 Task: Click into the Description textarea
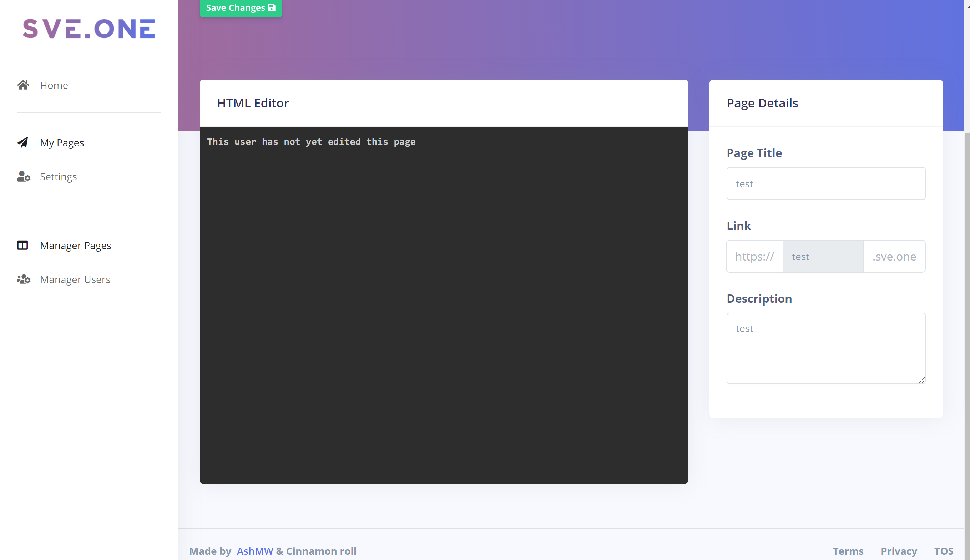point(826,348)
